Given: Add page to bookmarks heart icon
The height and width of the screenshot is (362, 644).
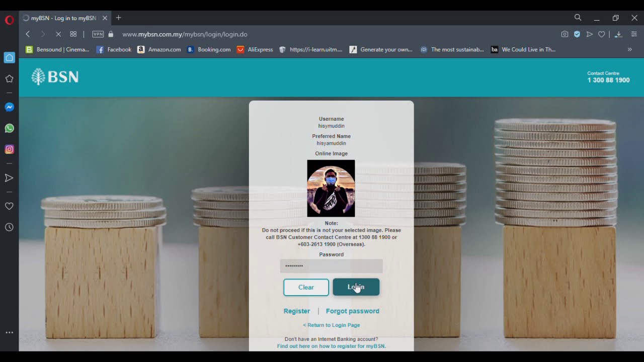Looking at the screenshot, I should tap(601, 34).
